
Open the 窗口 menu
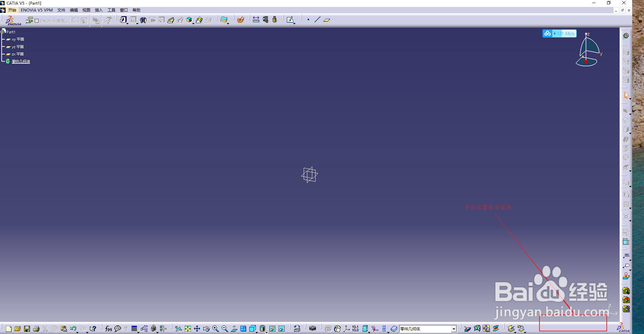coord(124,10)
